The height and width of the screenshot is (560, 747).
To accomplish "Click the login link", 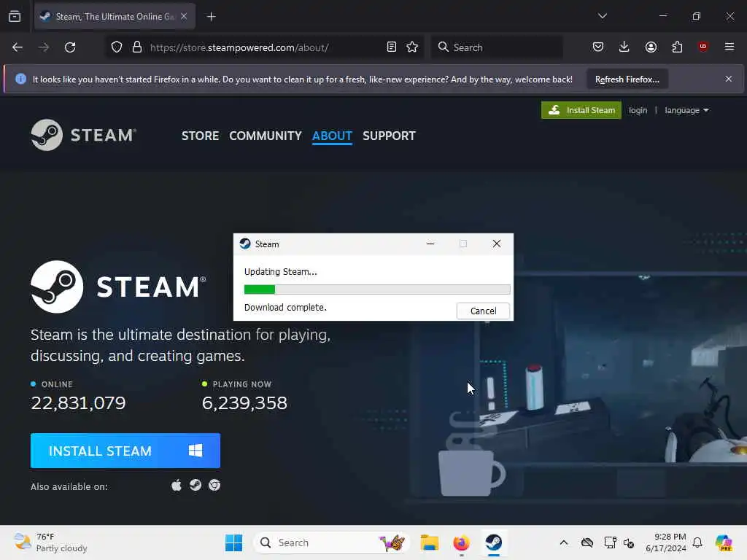I will click(638, 110).
